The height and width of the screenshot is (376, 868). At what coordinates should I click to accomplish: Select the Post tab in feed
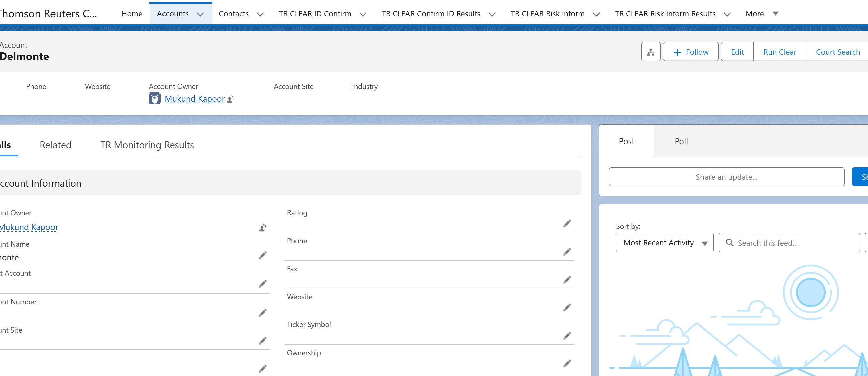(626, 141)
